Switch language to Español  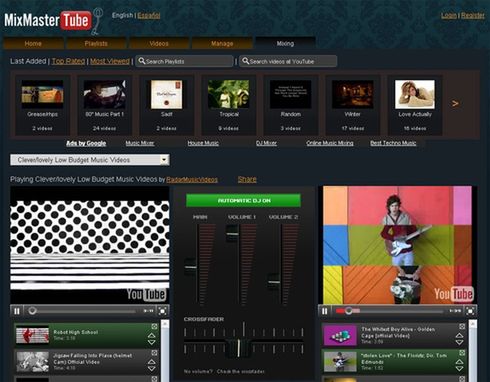point(149,15)
